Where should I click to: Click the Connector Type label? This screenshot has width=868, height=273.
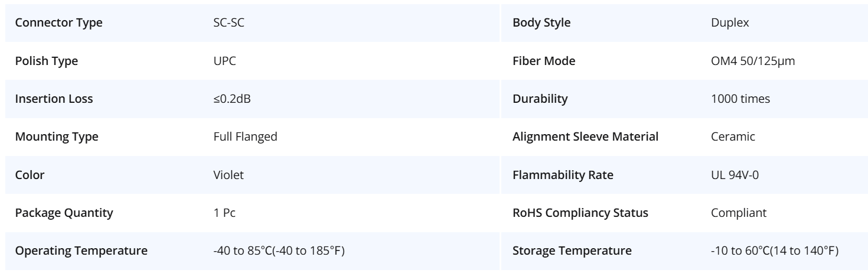(58, 23)
